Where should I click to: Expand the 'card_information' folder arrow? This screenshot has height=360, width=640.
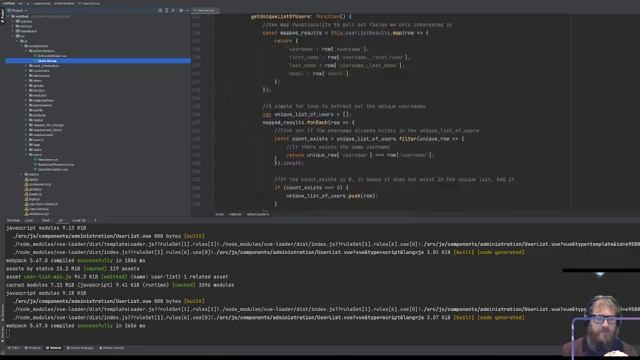27,66
